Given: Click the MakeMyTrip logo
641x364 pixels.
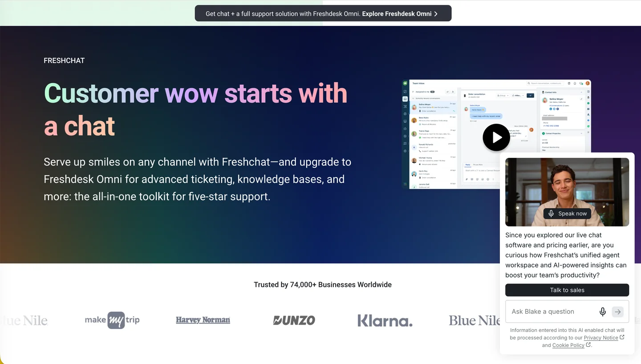Looking at the screenshot, I should click(x=112, y=320).
